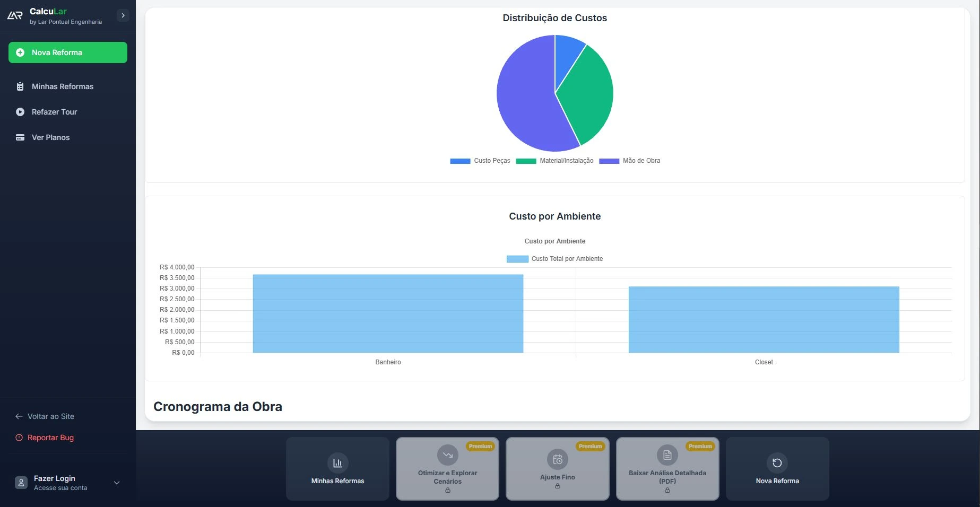Click the CalcuLar logo icon

point(15,15)
